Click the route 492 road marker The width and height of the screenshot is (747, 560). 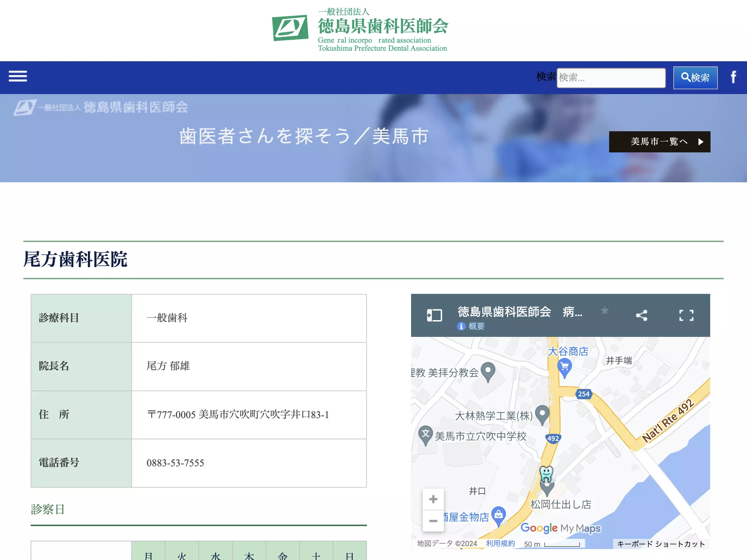553,439
